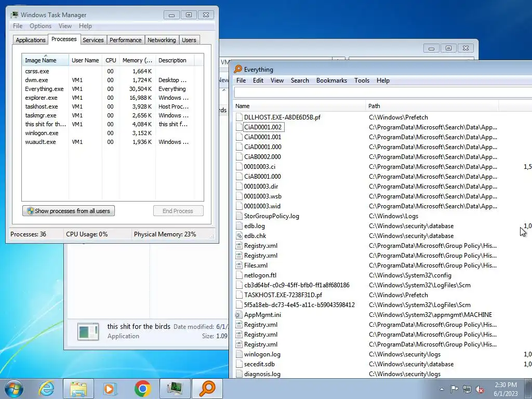Open the clock showing 2:30 PM

pos(506,389)
